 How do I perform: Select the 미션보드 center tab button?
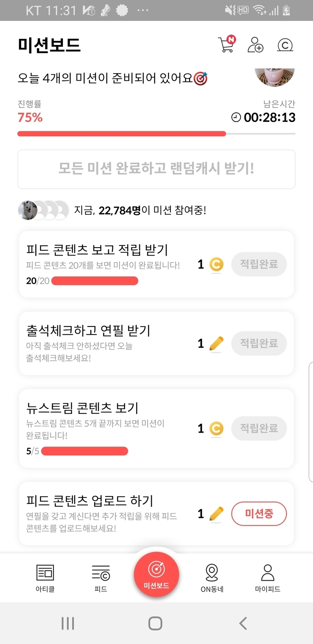156,575
